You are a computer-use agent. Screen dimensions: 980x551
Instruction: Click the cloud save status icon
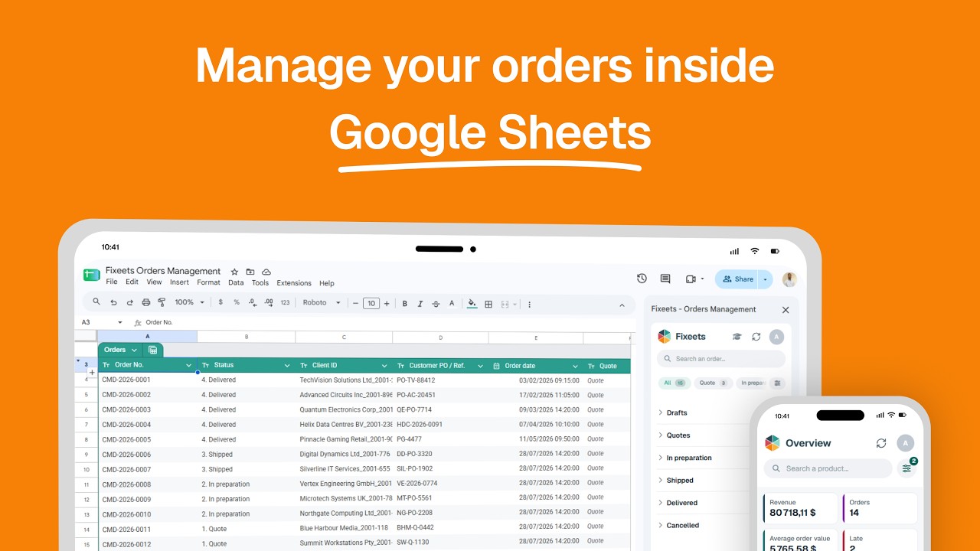(266, 272)
